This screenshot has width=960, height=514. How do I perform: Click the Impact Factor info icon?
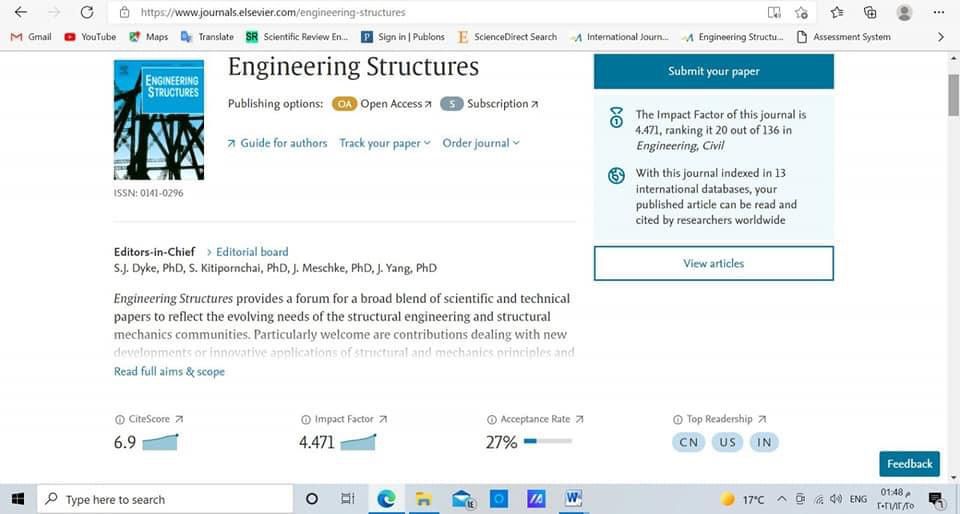click(x=306, y=420)
